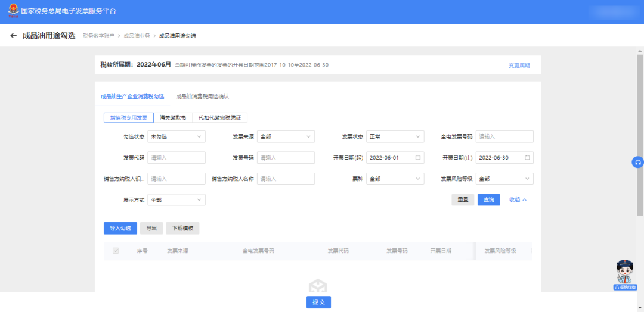Click the State Taxation Administration emblem logo
Image resolution: width=644 pixels, height=312 pixels.
pyautogui.click(x=13, y=11)
